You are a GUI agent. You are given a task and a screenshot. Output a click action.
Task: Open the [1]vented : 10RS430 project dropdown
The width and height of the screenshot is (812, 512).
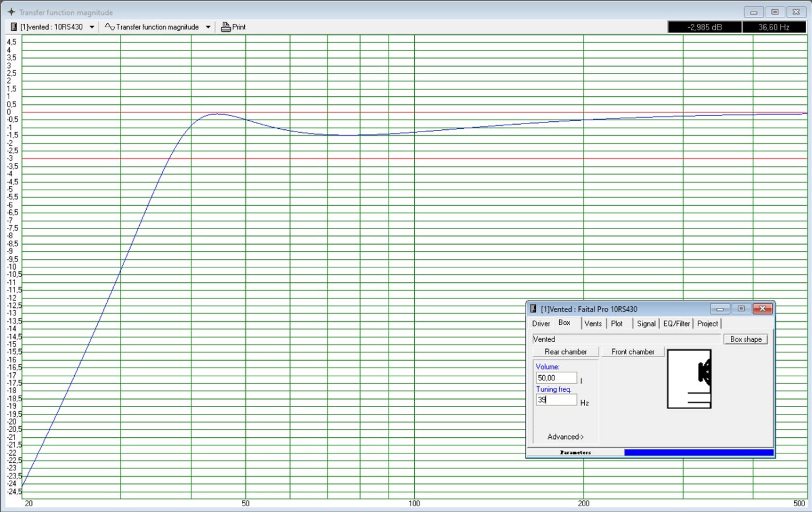pyautogui.click(x=92, y=27)
